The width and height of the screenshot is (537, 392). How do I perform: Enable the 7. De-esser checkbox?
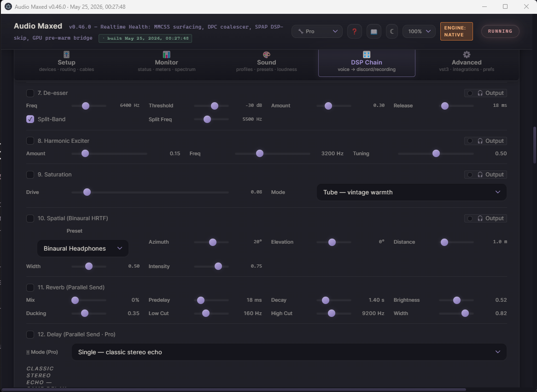click(x=30, y=93)
